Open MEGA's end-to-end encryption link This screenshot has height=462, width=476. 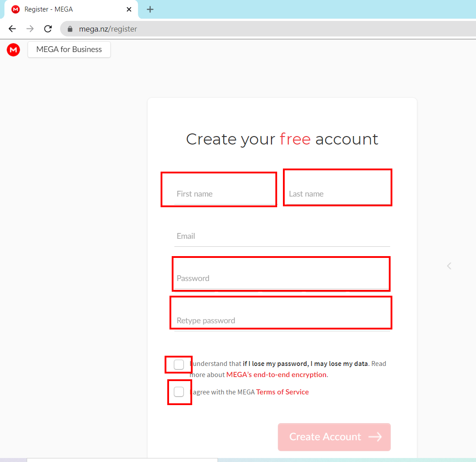(x=277, y=375)
